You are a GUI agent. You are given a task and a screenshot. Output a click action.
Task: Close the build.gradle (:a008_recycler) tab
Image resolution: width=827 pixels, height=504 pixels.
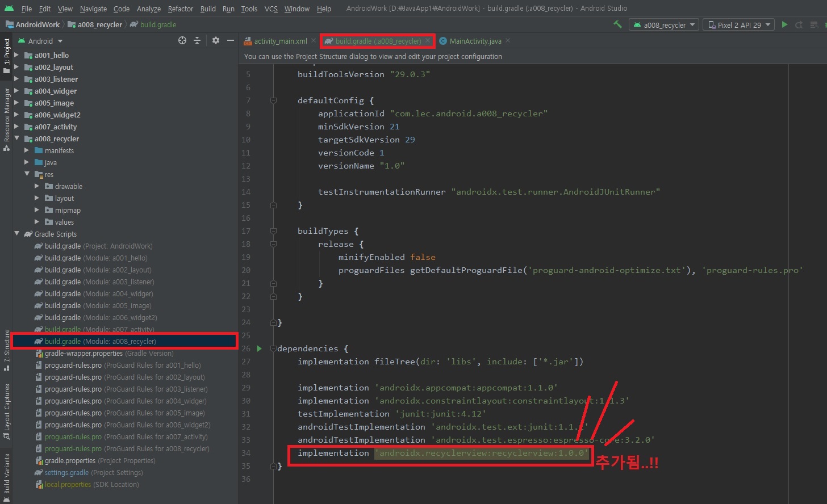tap(428, 41)
